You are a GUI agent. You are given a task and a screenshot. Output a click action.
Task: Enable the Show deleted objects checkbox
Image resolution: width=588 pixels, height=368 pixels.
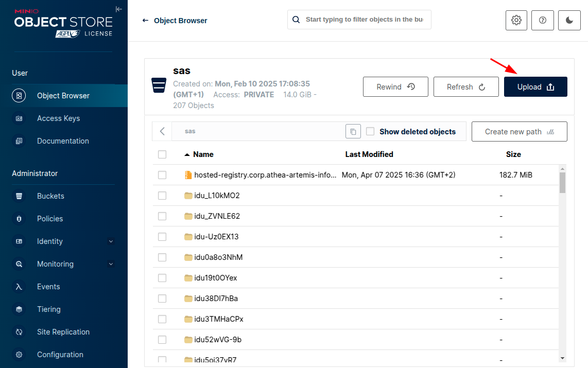(370, 131)
